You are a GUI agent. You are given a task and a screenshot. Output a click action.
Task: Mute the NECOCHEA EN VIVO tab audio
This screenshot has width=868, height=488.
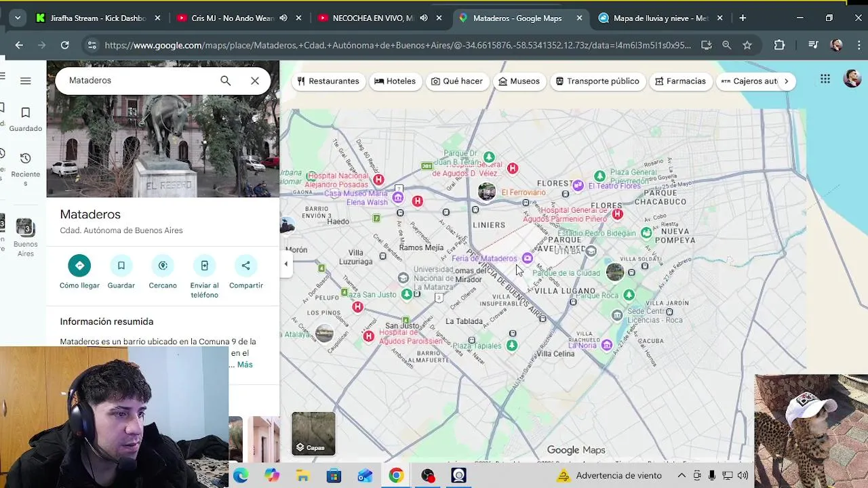(424, 18)
